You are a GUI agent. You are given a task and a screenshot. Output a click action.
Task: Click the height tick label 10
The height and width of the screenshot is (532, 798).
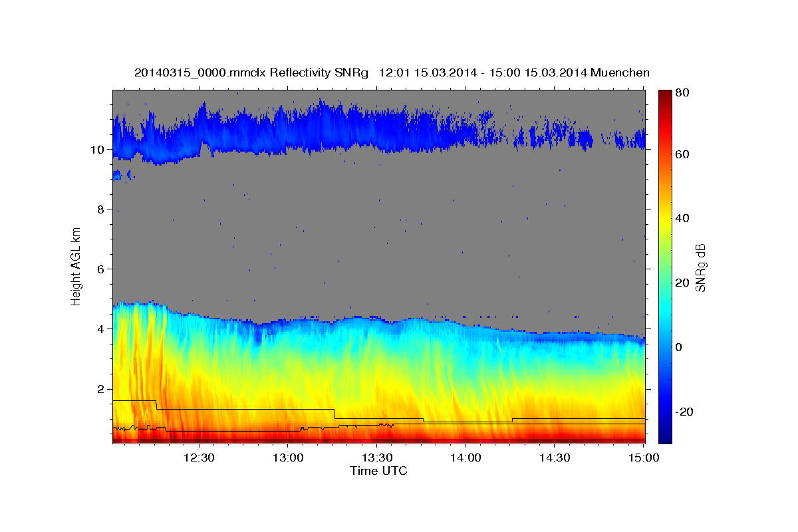click(x=96, y=149)
